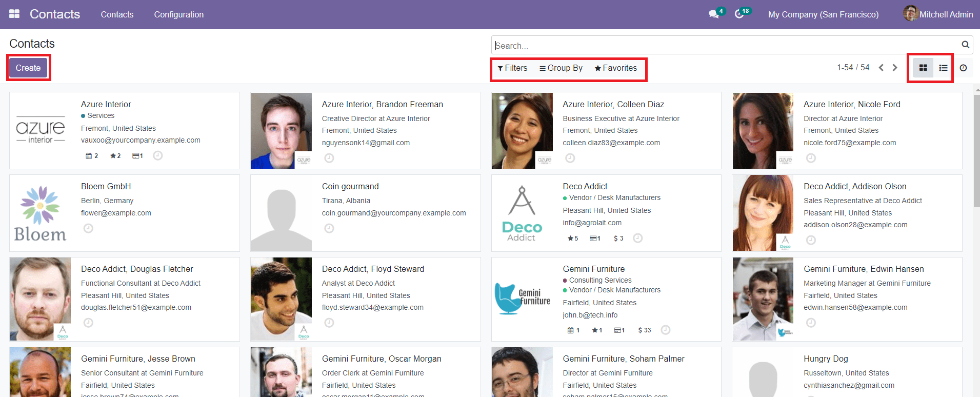The height and width of the screenshot is (397, 980).
Task: Open contact Gemini Furniture, Edwin Hansen
Action: click(x=864, y=269)
